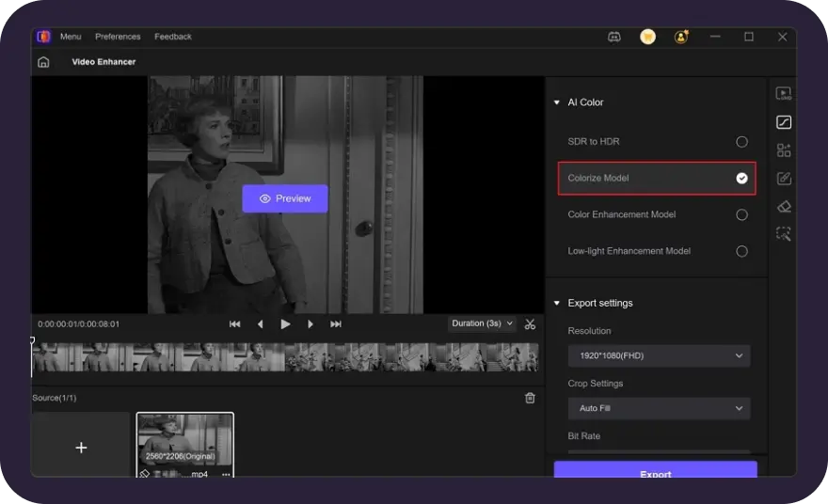
Task: Select the SDR to HDR radio button
Action: [x=741, y=142]
